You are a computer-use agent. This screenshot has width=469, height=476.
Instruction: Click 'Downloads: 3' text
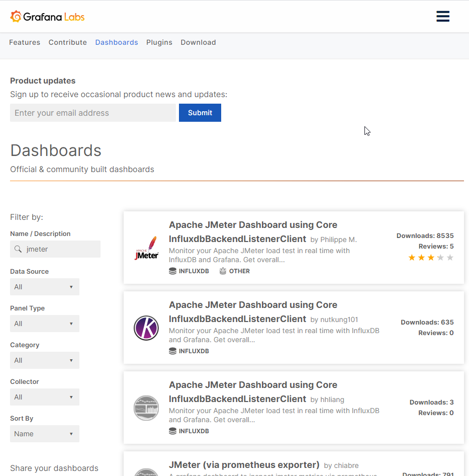click(x=432, y=403)
